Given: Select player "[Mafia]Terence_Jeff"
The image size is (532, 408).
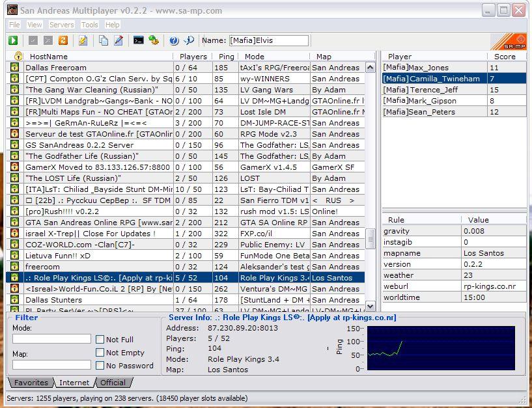Looking at the screenshot, I should point(455,90).
